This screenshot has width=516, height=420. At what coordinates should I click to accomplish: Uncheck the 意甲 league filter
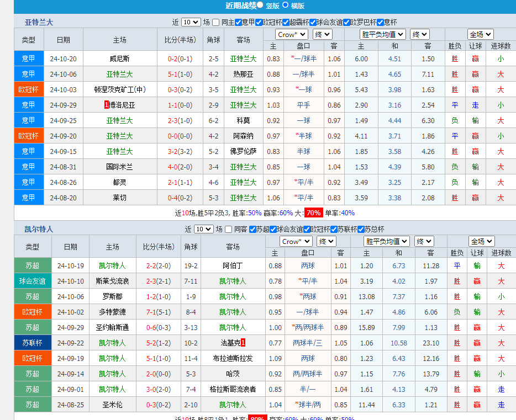click(238, 23)
